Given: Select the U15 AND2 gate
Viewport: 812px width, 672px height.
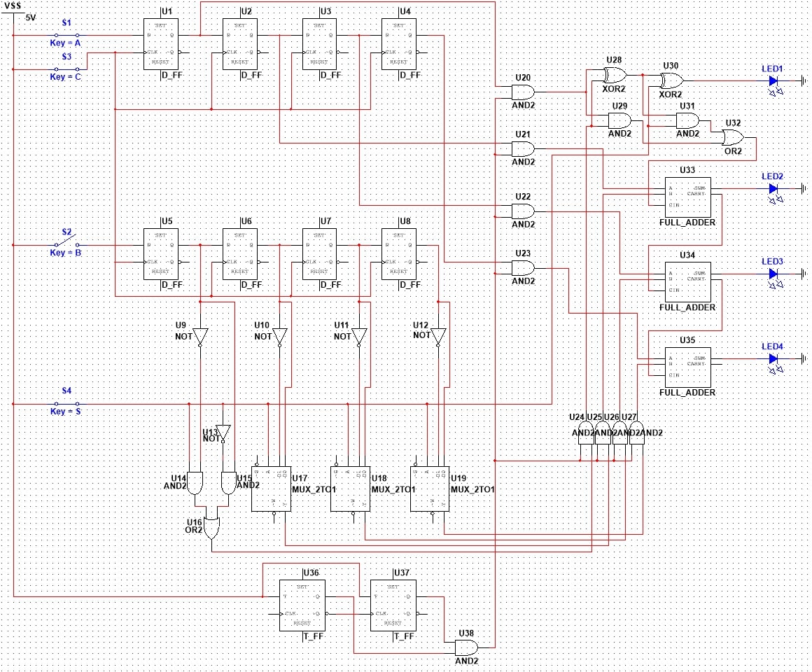Looking at the screenshot, I should tap(228, 483).
